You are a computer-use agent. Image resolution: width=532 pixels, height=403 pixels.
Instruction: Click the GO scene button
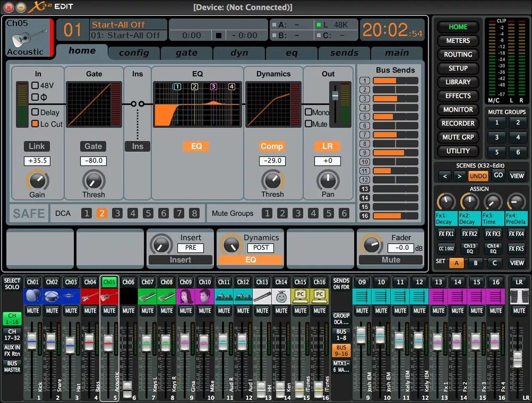coord(498,175)
